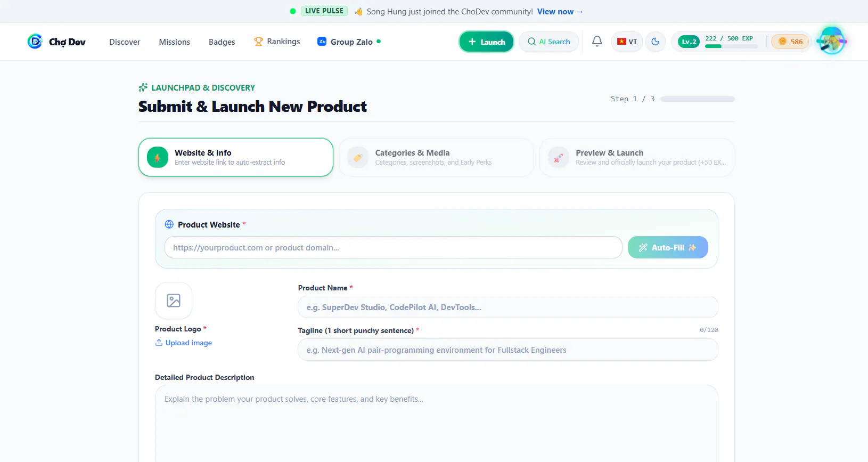The width and height of the screenshot is (868, 462).
Task: Switch to Categories & Media step
Action: point(436,157)
